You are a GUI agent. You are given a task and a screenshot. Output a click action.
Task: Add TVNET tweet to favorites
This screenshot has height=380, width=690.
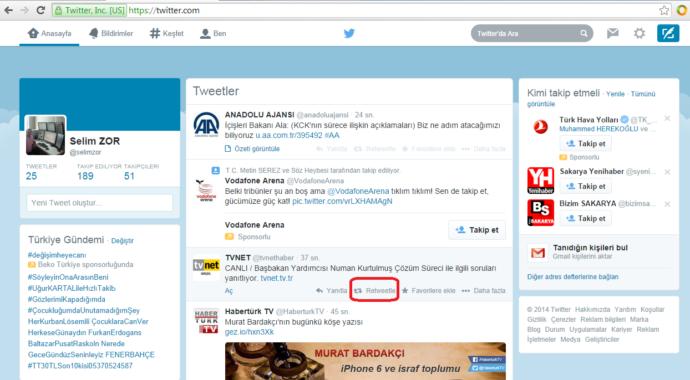(x=429, y=291)
